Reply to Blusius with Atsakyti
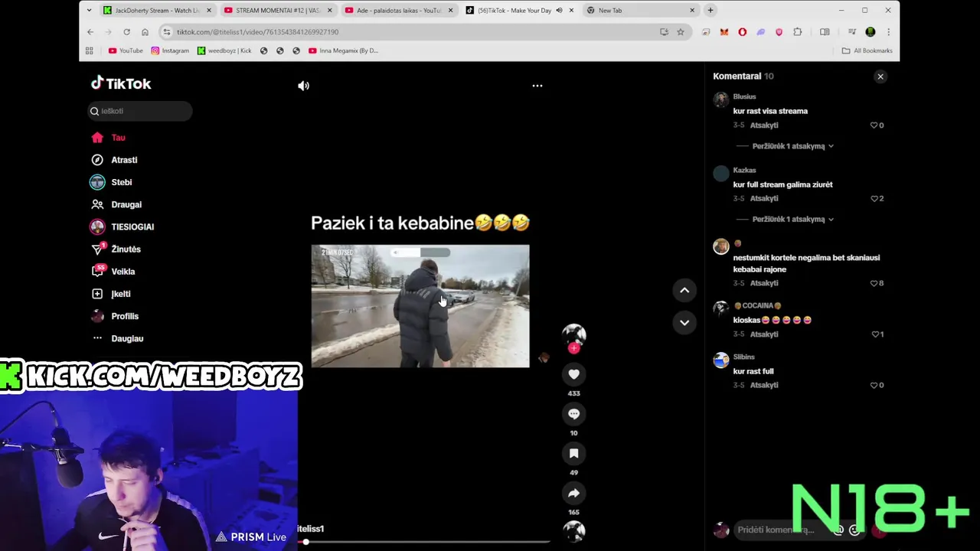 (764, 126)
